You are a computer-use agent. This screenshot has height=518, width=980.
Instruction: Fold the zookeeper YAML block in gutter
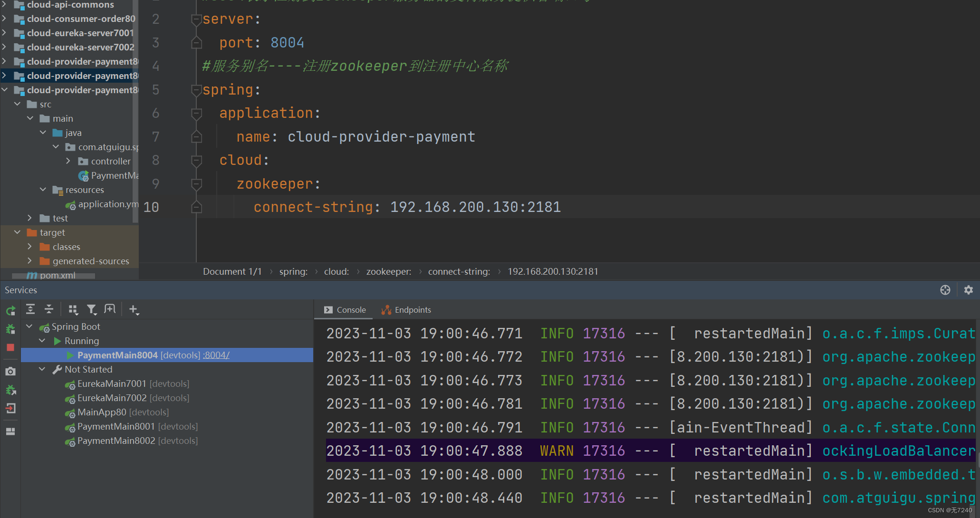tap(196, 183)
